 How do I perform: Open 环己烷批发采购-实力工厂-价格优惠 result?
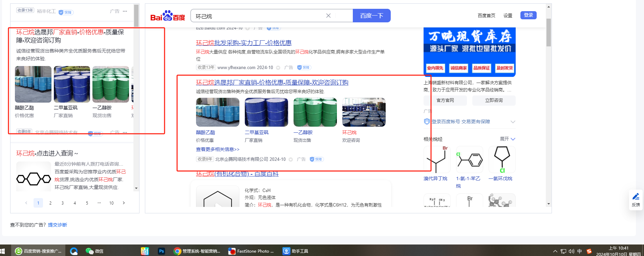[x=244, y=43]
